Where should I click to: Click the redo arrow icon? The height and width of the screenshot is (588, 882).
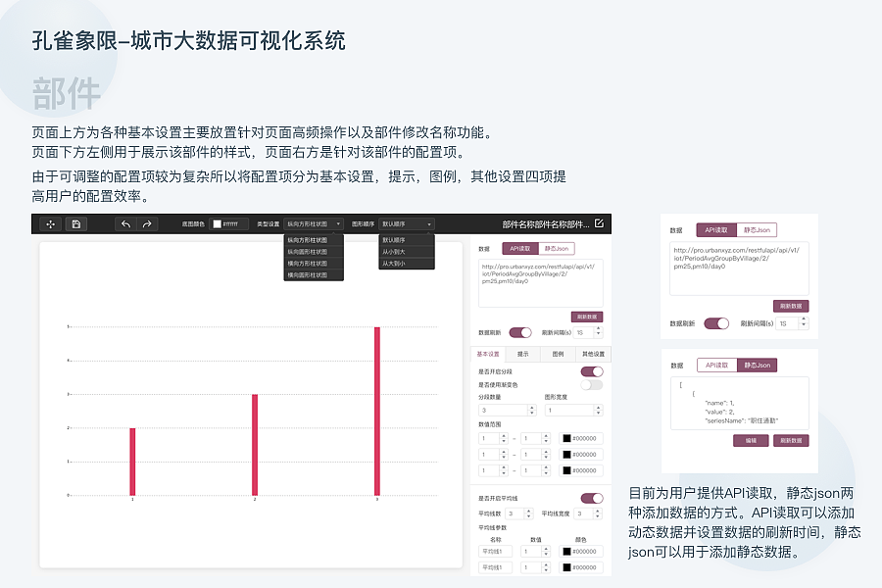coord(147,222)
